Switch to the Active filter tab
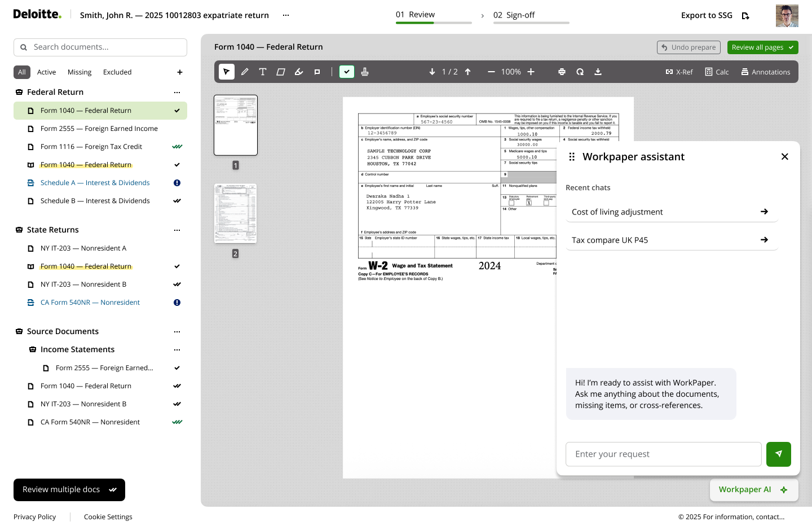Viewport: 812px width, 526px height. coord(46,72)
